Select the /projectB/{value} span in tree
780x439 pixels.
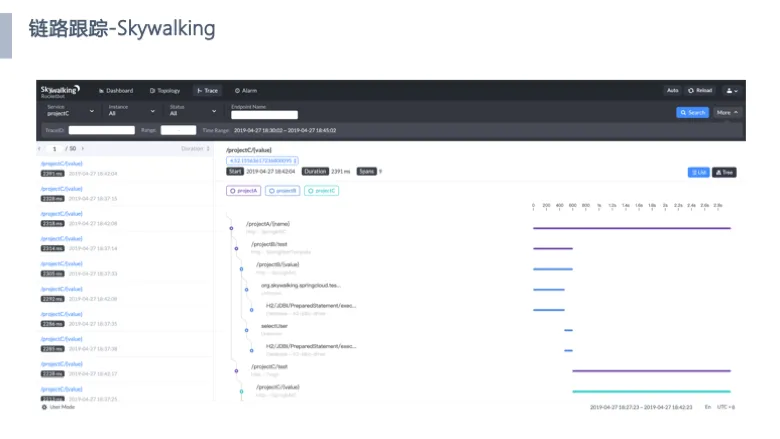click(x=278, y=264)
